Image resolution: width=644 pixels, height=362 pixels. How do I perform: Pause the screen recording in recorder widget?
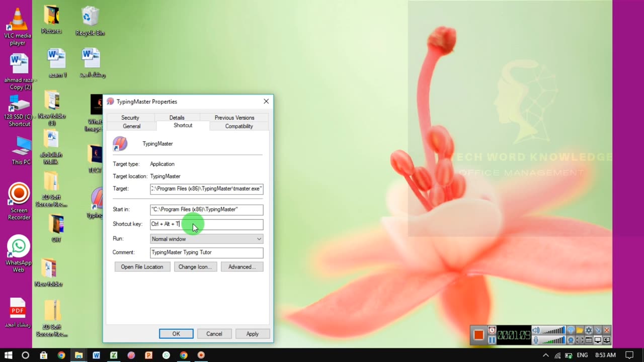click(492, 340)
